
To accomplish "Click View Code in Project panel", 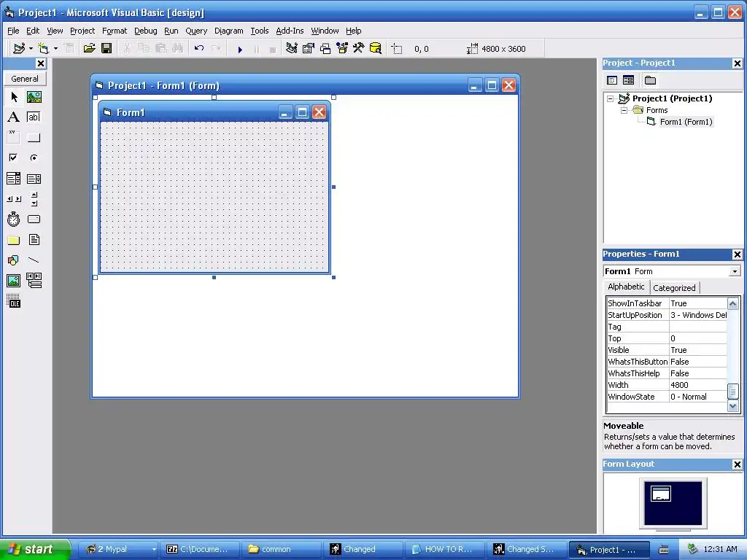I will (x=612, y=80).
